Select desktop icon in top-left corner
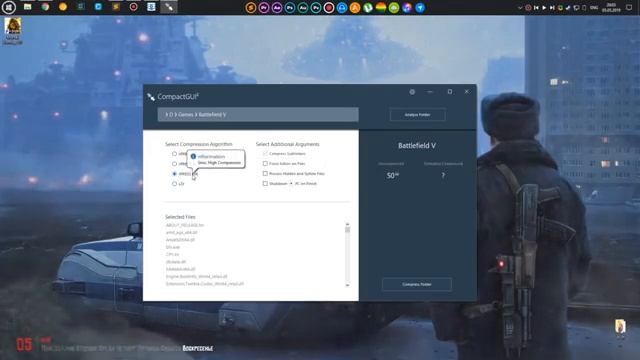Image resolution: width=640 pixels, height=360 pixels. pyautogui.click(x=13, y=31)
